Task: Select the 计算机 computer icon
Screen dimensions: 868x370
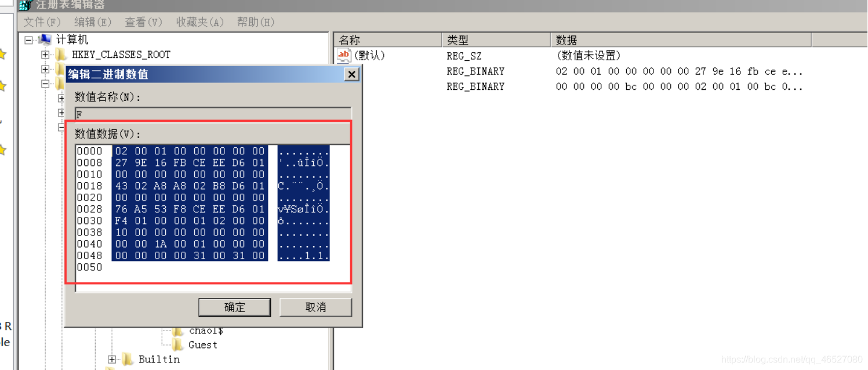Action: point(45,39)
